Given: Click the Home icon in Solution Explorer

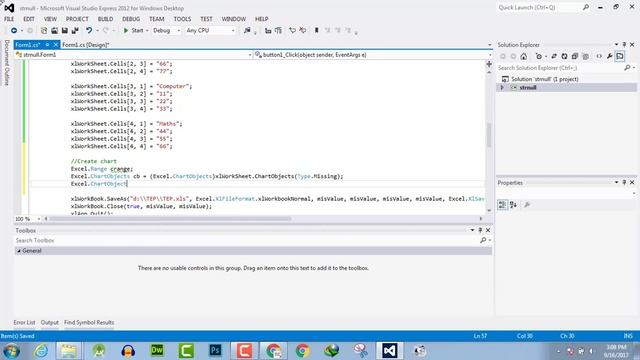Looking at the screenshot, I should (524, 56).
